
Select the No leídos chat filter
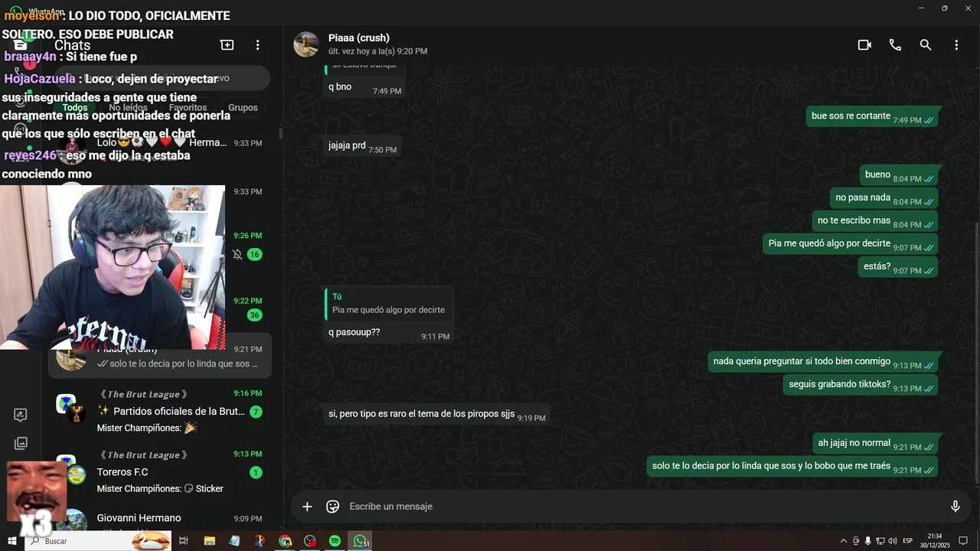pos(128,107)
